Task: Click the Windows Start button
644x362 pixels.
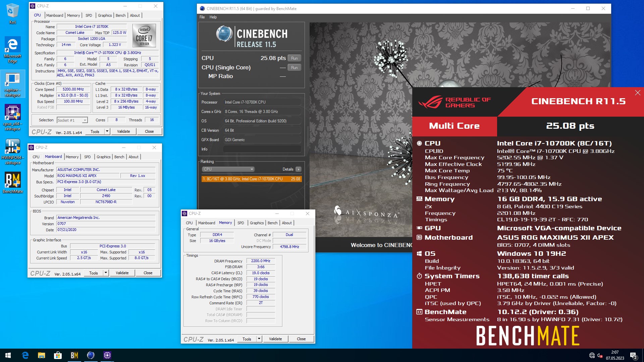Action: (8, 355)
